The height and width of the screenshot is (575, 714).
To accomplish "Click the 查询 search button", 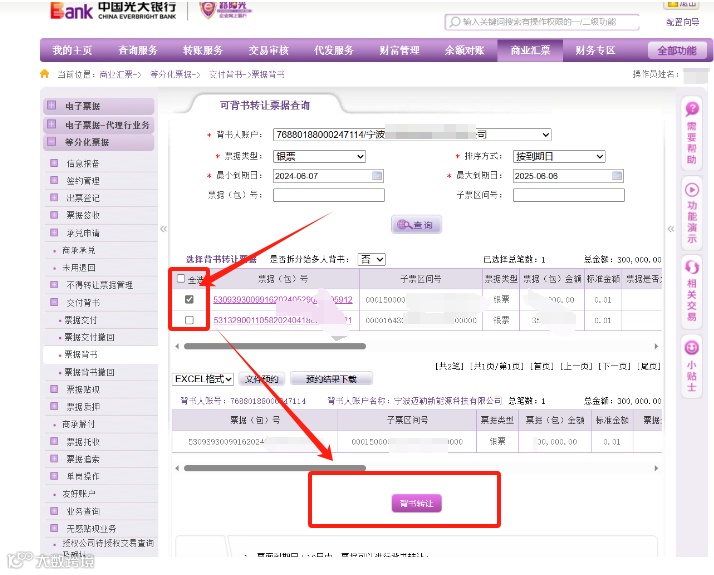I will (416, 225).
